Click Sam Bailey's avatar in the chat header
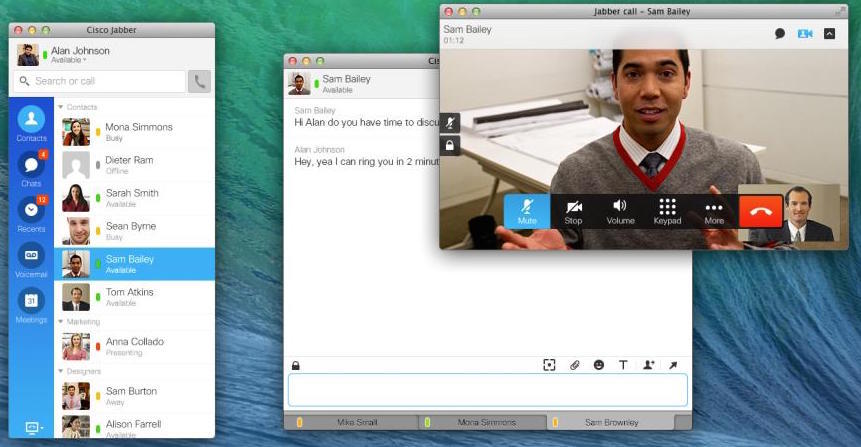Viewport: 861px width, 447px height. click(299, 83)
